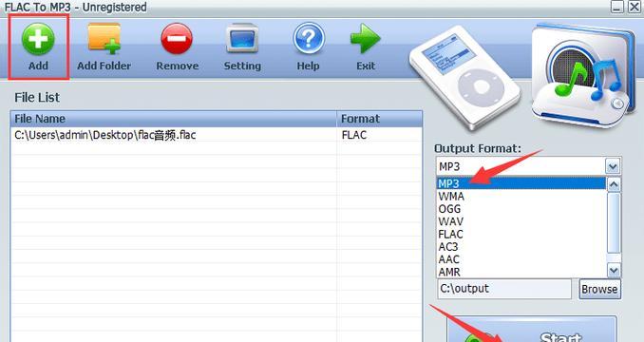The height and width of the screenshot is (342, 644).
Task: Click the green Exit arrow icon
Action: [x=365, y=39]
